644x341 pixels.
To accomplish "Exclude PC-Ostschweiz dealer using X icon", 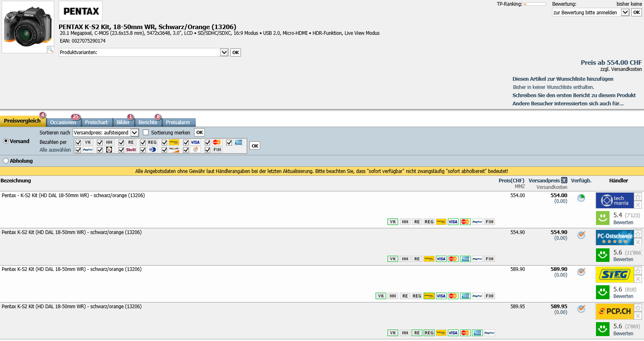I will pyautogui.click(x=638, y=242).
